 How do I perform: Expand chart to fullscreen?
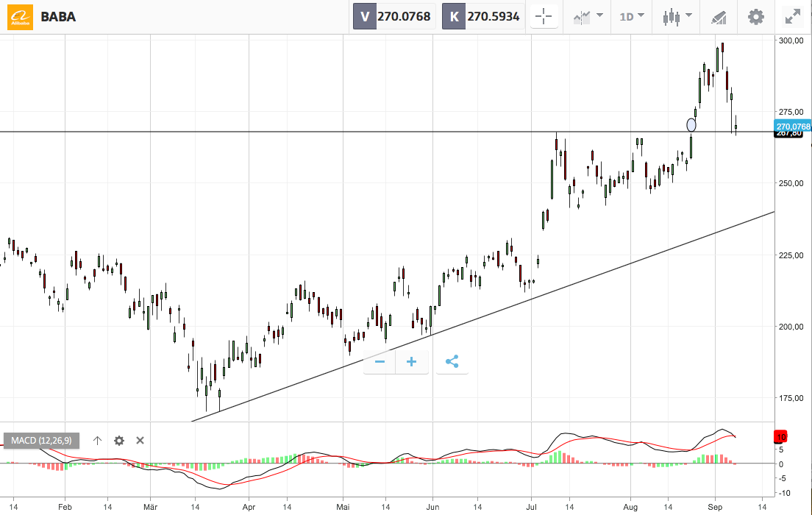click(792, 17)
